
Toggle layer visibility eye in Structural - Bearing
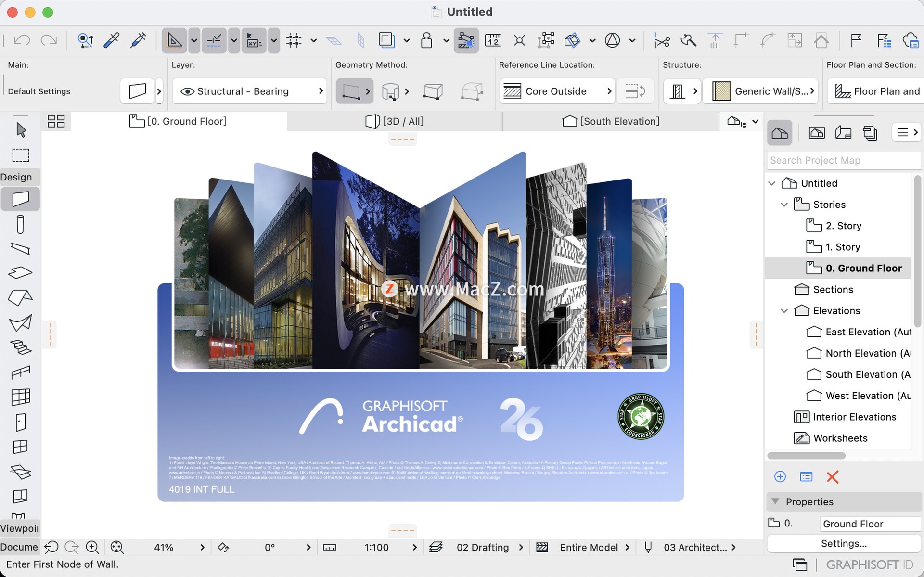187,91
